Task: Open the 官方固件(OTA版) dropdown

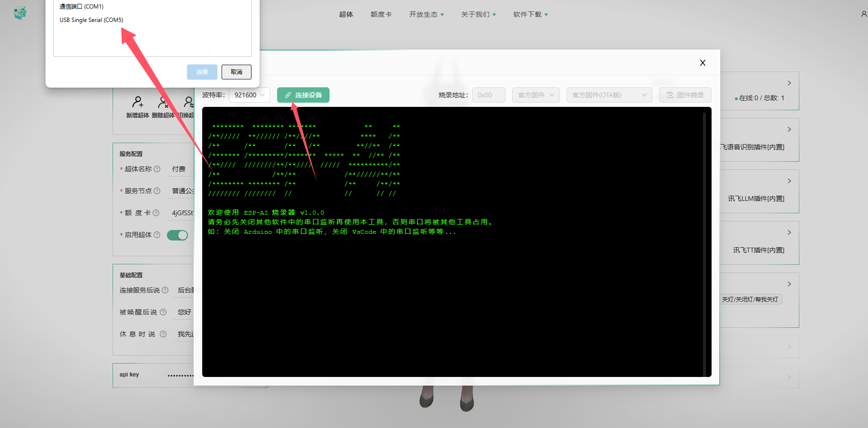Action: point(609,95)
